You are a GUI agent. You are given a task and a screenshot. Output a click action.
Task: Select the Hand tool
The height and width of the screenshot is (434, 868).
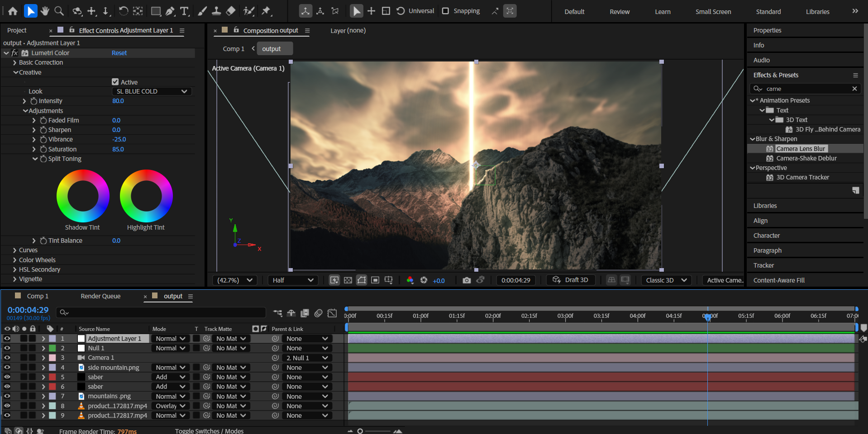(x=44, y=11)
